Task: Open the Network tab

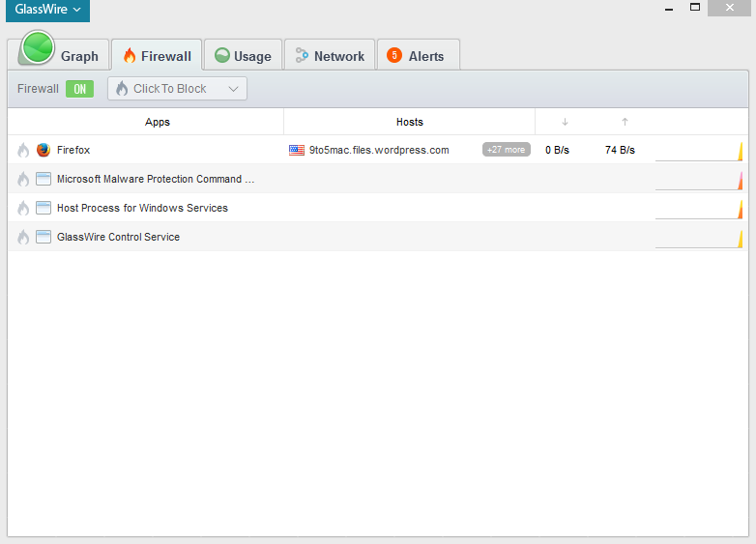Action: tap(330, 55)
